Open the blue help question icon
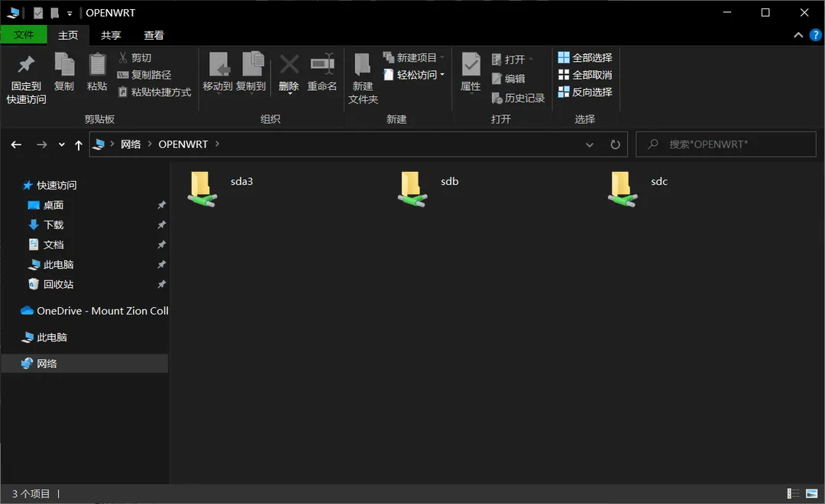 (815, 35)
